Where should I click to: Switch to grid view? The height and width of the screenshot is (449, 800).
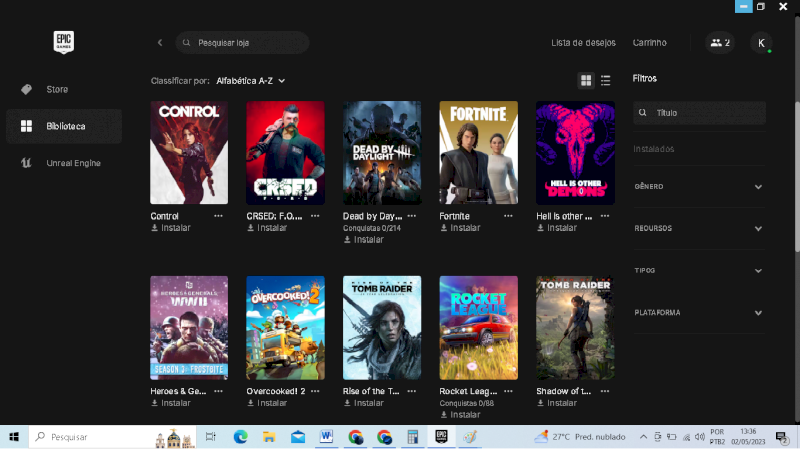(x=586, y=80)
